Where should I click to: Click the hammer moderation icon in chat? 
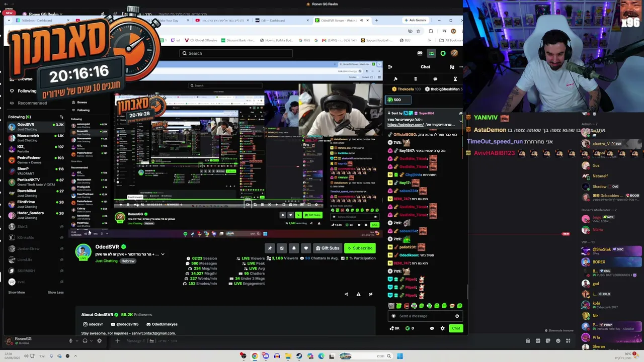pos(395,79)
